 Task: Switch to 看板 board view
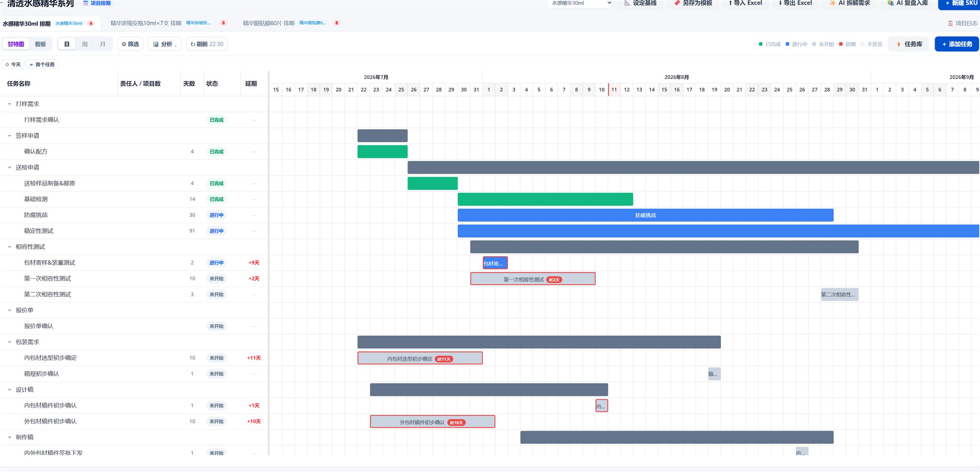coord(41,44)
